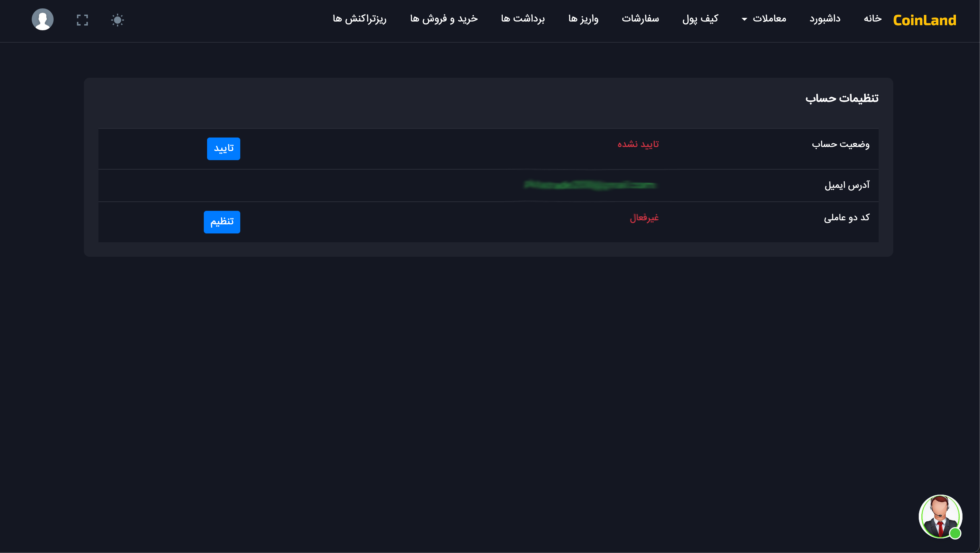Toggle fullscreen mode icon
980x553 pixels.
(x=82, y=20)
